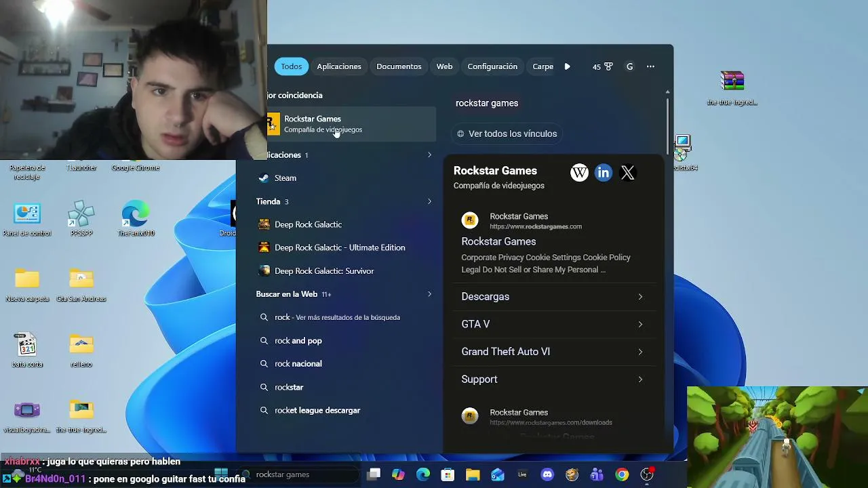868x488 pixels.
Task: Select the Todos filter tab
Action: click(x=292, y=66)
